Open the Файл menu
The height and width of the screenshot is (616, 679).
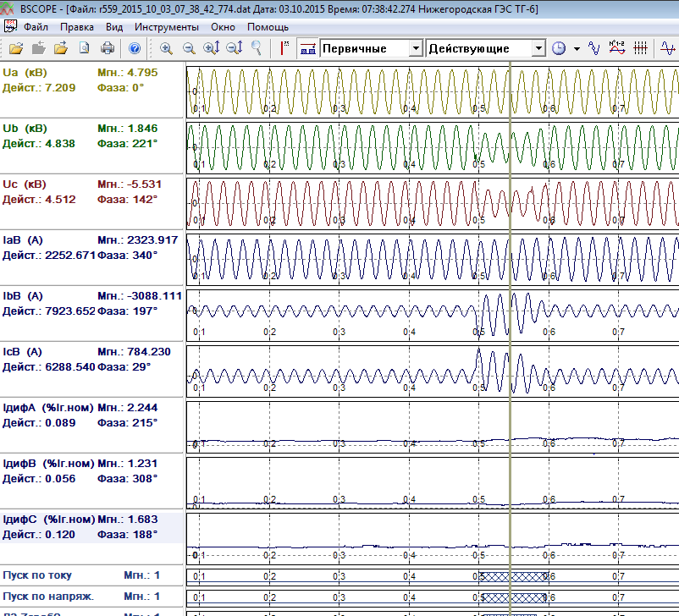click(36, 27)
